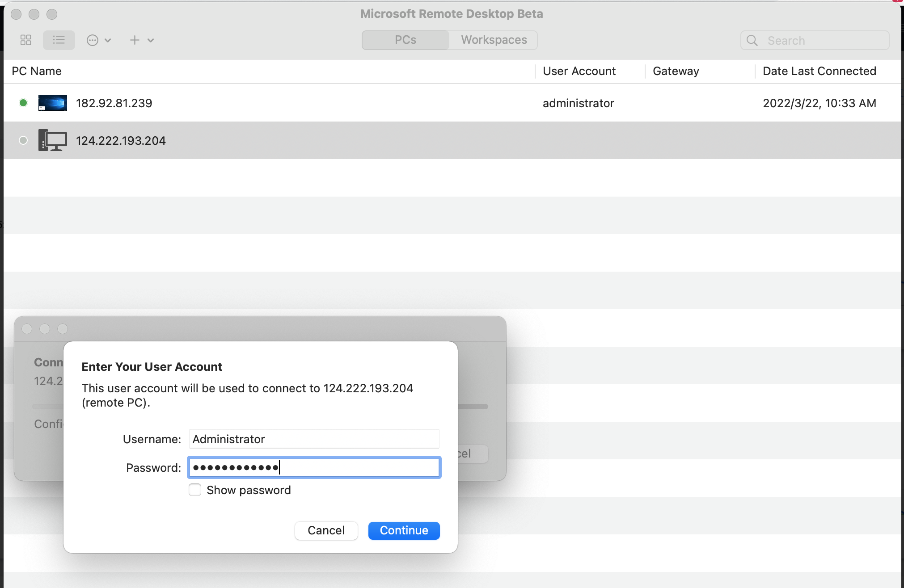Click the PC Name column header
Screen dimensions: 904x588
coord(37,71)
